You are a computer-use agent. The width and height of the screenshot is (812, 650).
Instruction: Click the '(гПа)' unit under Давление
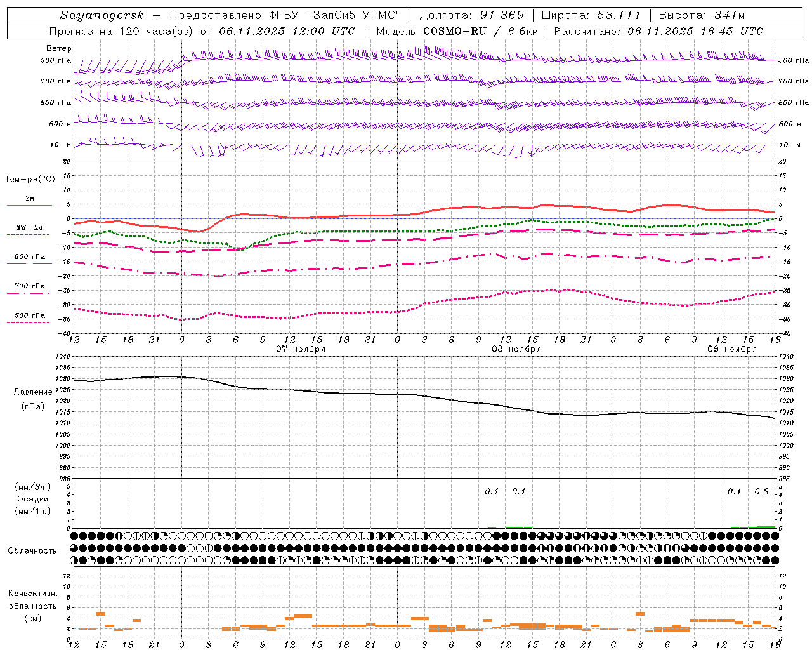[33, 407]
